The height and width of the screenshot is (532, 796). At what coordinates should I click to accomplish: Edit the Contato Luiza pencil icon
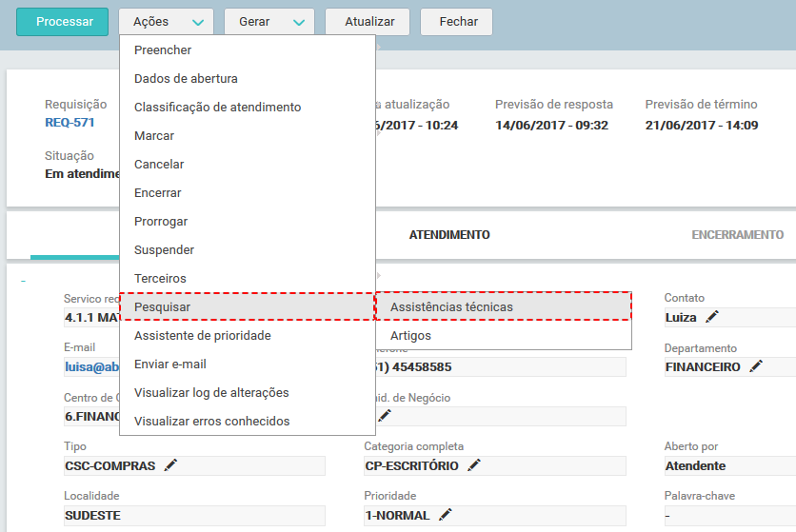pos(712,317)
